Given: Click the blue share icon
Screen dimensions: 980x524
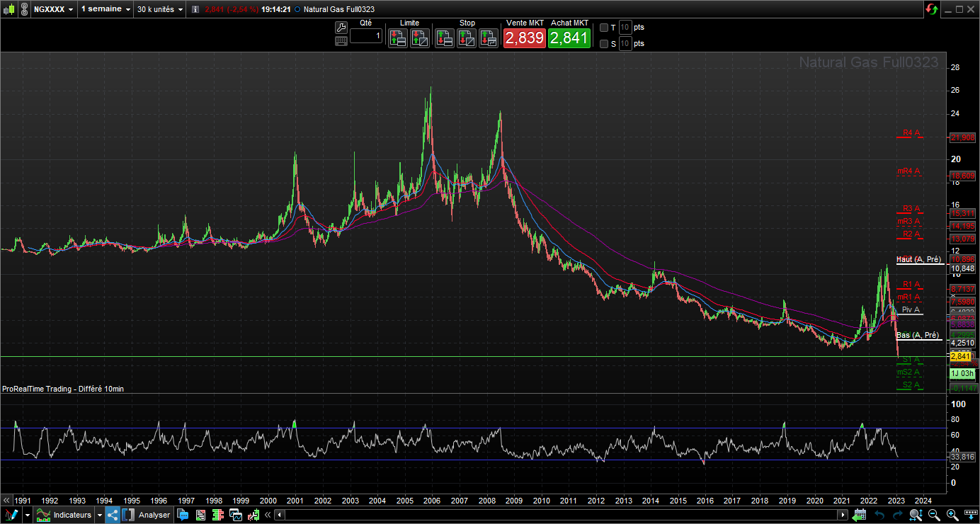Looking at the screenshot, I should [x=113, y=515].
